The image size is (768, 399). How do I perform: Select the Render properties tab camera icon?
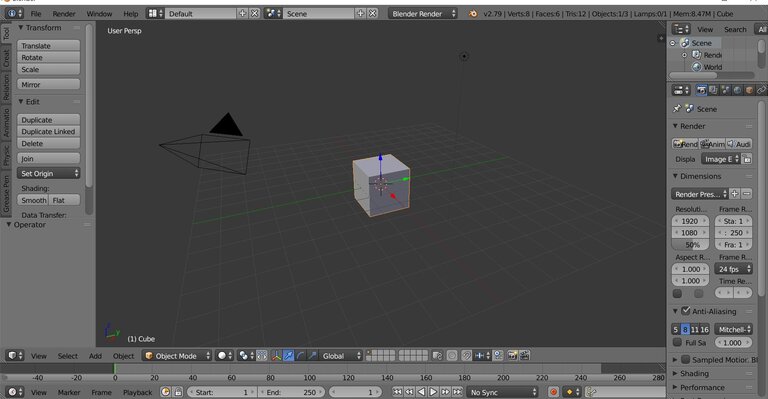click(701, 90)
